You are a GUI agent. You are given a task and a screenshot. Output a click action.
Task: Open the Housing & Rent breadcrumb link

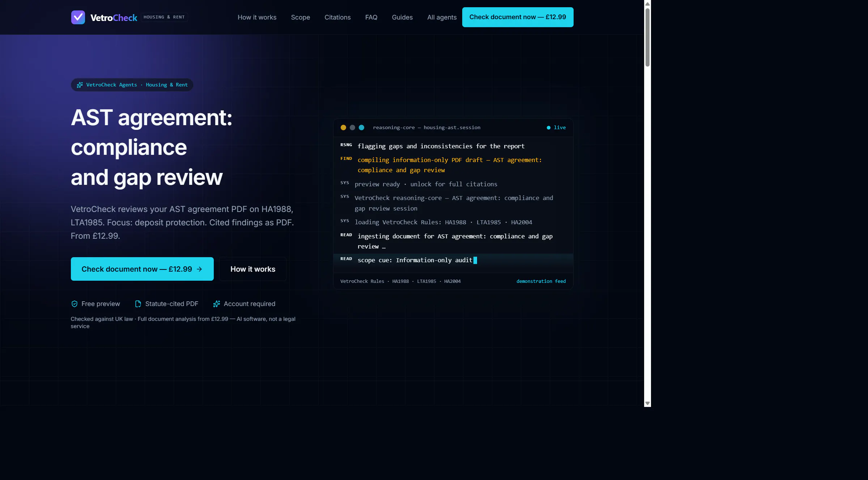tap(167, 85)
